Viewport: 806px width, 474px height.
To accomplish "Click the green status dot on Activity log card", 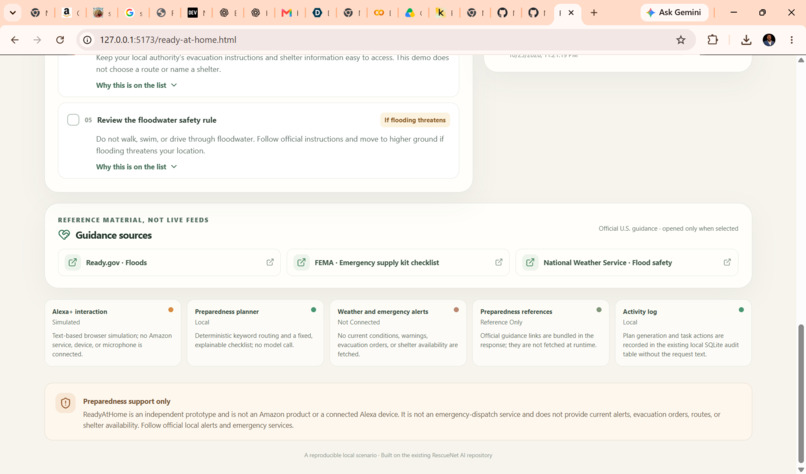I will point(741,309).
